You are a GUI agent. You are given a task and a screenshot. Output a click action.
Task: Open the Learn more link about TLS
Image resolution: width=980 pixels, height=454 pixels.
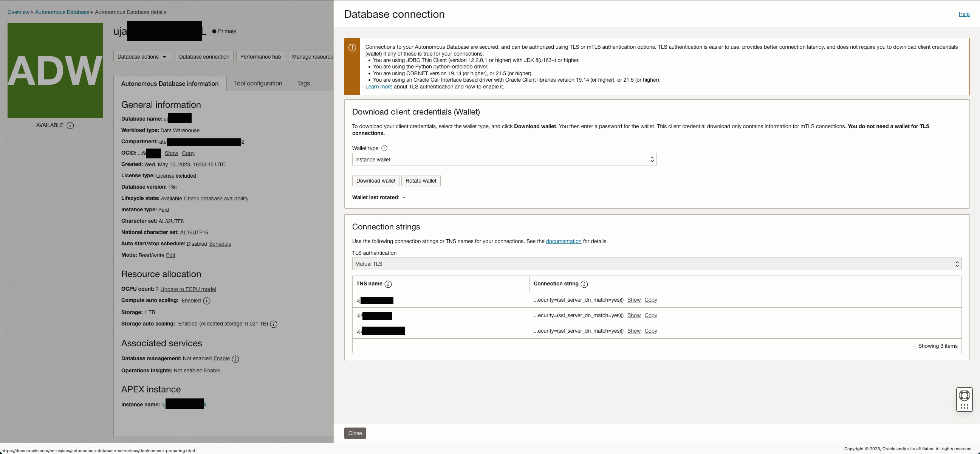378,87
